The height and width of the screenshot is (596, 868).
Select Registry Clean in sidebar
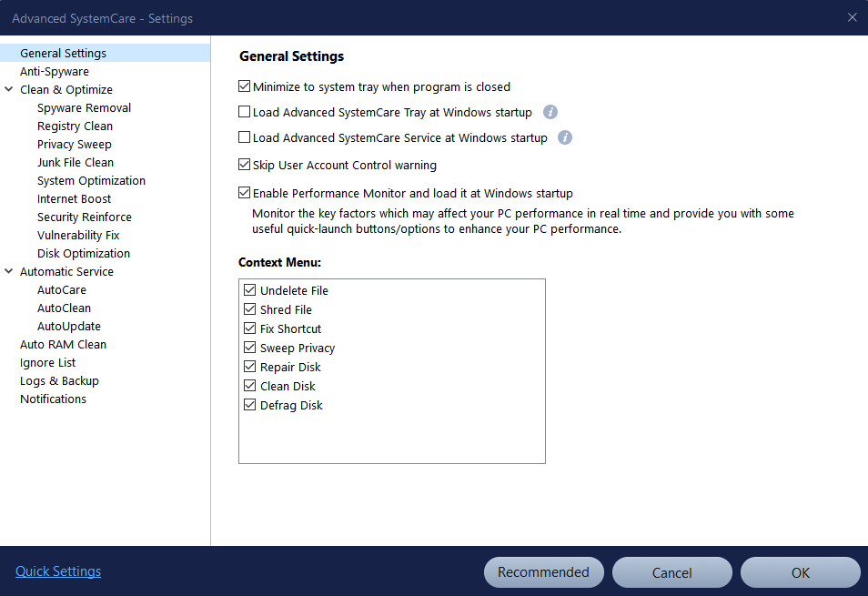(x=75, y=126)
